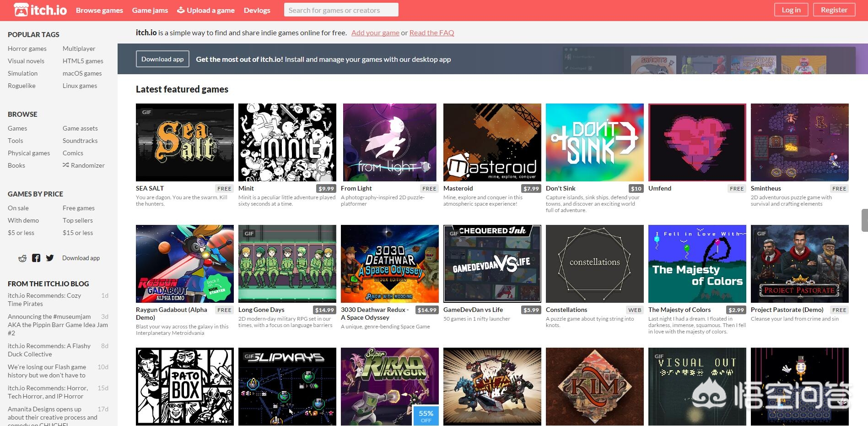Open blog post A Flashy Duck Collective
Viewport: 868px width, 426px height.
pyautogui.click(x=49, y=350)
